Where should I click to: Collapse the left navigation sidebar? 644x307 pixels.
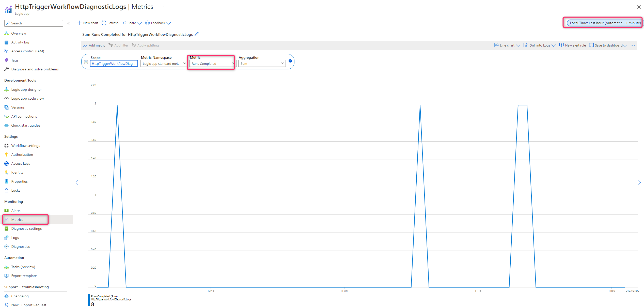[68, 23]
